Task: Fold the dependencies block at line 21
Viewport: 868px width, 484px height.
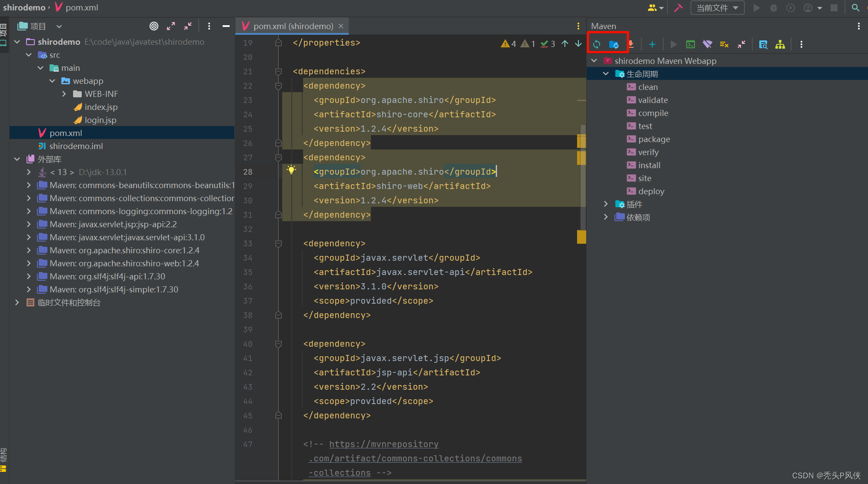Action: [x=278, y=71]
